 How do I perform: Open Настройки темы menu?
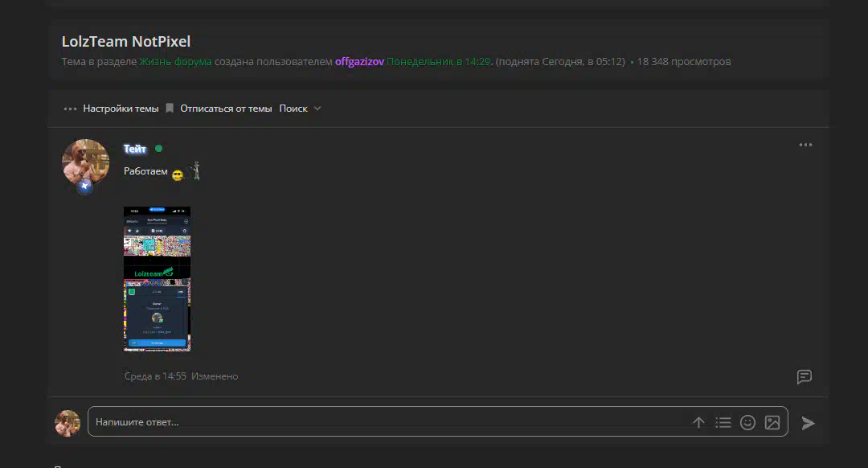121,109
